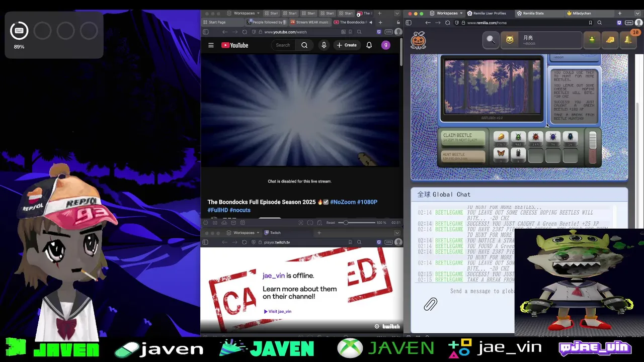Switch to 'People followed by' tab

(267, 22)
